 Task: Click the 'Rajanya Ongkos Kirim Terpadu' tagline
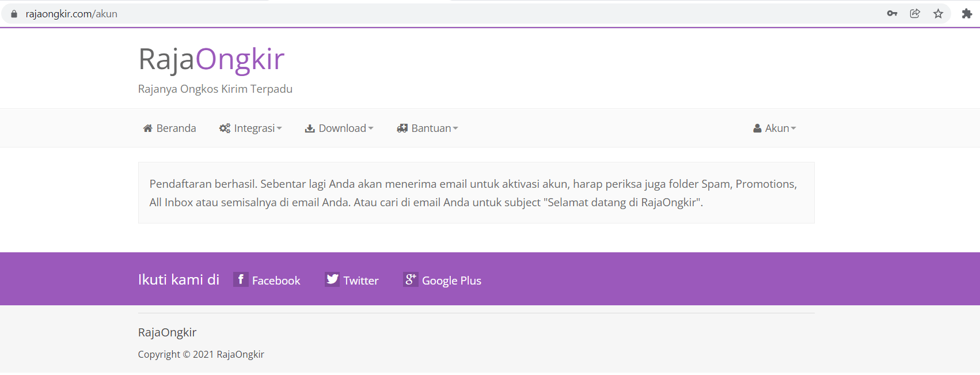[215, 89]
